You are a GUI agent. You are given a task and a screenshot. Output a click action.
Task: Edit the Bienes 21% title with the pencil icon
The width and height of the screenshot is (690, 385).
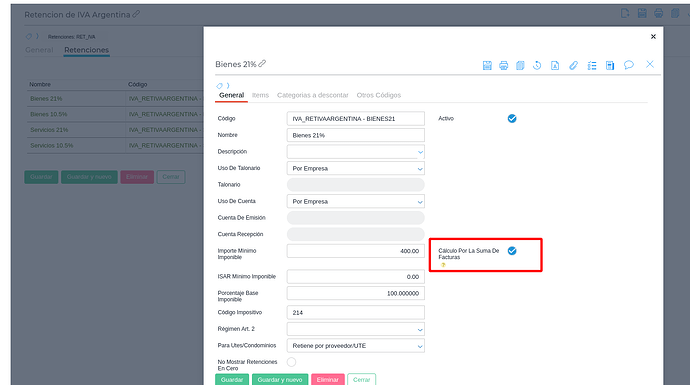click(x=262, y=64)
